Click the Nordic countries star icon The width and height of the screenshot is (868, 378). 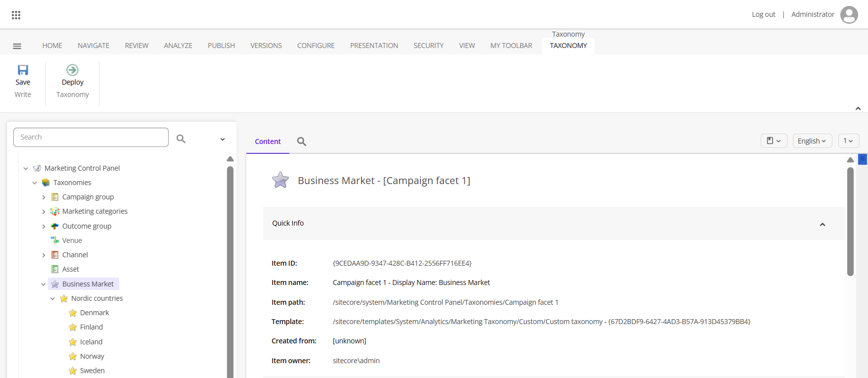tap(64, 298)
